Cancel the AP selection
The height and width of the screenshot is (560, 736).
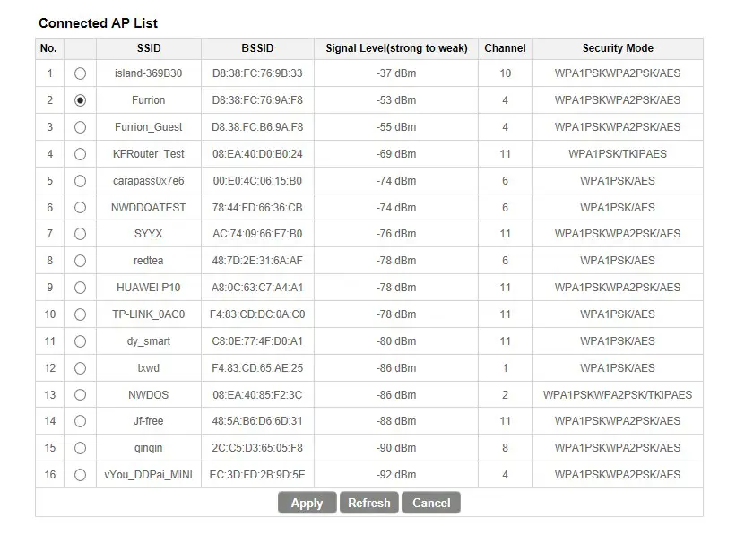tap(430, 503)
